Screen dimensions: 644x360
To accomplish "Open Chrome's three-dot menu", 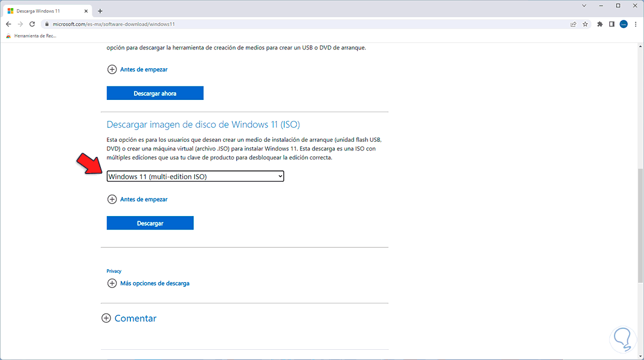I will pos(636,24).
